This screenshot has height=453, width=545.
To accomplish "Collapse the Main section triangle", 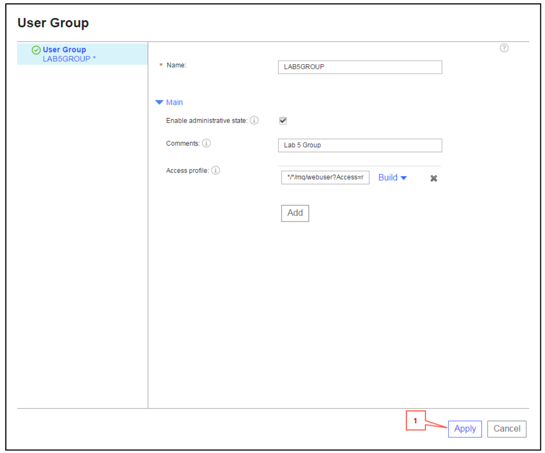I will pyautogui.click(x=159, y=102).
